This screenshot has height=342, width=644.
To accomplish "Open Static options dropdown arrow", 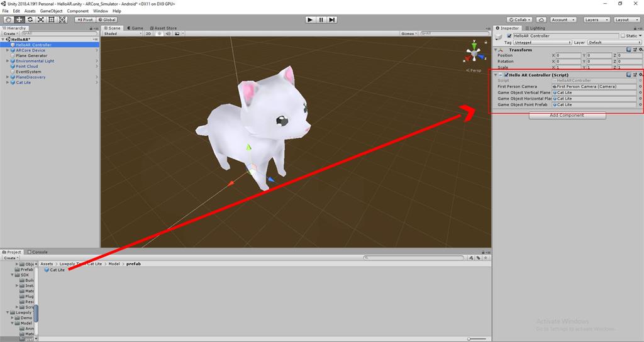I will 640,36.
